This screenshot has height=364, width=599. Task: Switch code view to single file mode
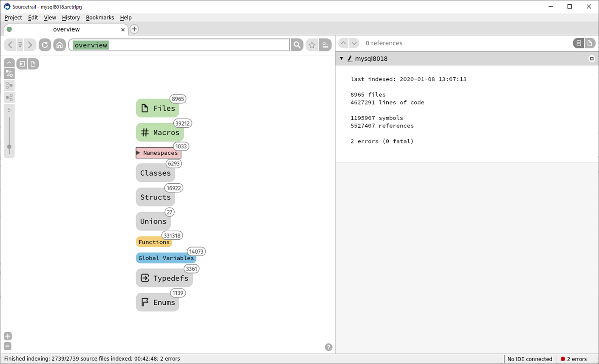[x=590, y=43]
